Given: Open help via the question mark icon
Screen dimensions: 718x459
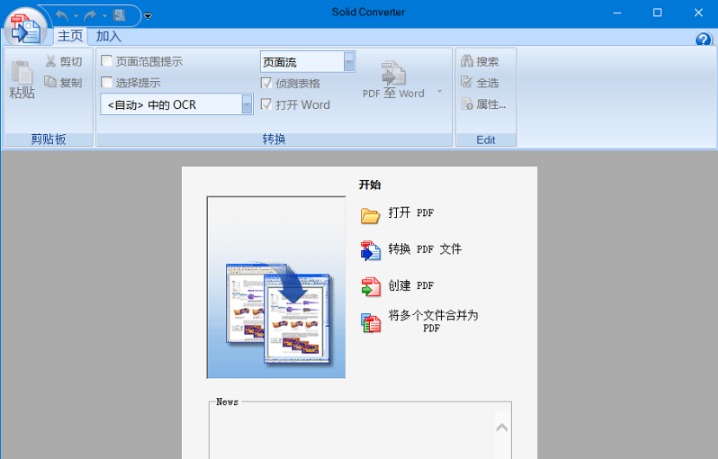Looking at the screenshot, I should 703,39.
